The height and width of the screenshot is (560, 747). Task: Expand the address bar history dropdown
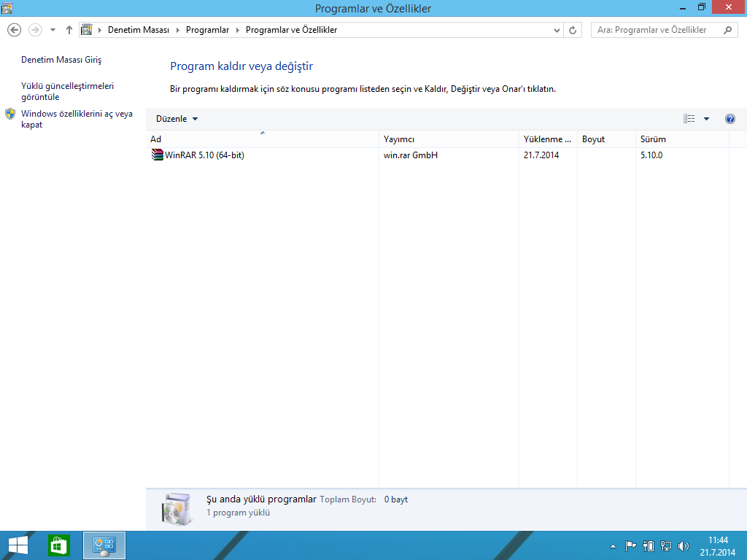coord(557,30)
